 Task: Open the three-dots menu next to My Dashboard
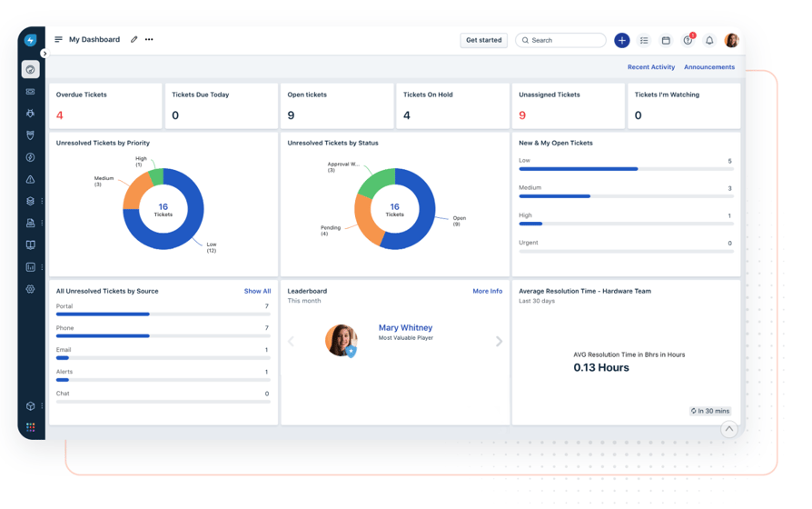pos(149,40)
